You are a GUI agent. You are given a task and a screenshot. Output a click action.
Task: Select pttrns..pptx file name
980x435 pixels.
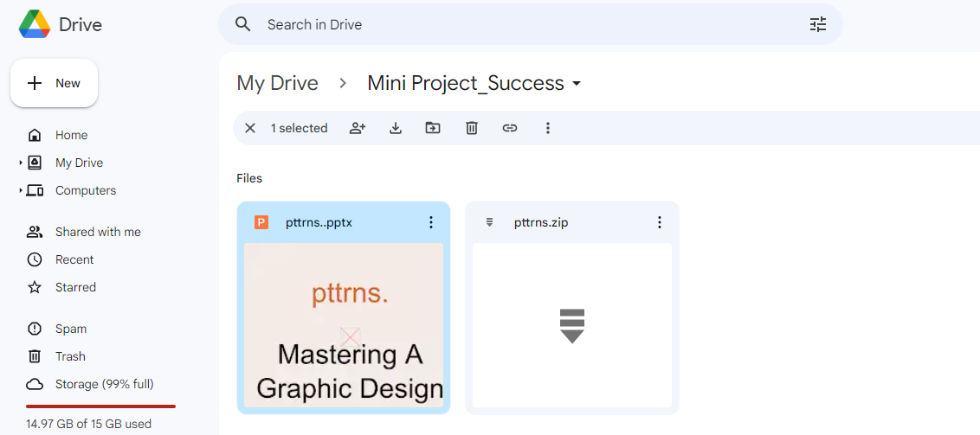319,222
